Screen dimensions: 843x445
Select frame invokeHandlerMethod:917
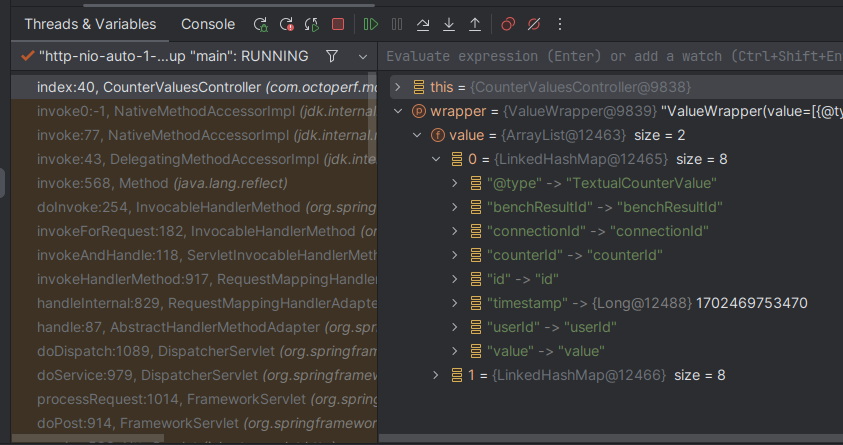coord(194,279)
